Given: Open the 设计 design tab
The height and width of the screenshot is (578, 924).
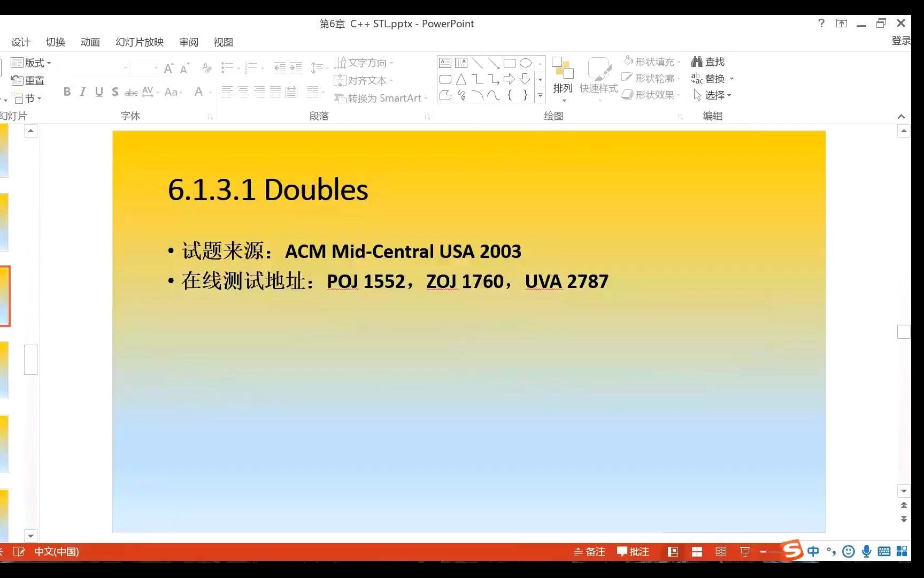Looking at the screenshot, I should (x=21, y=42).
